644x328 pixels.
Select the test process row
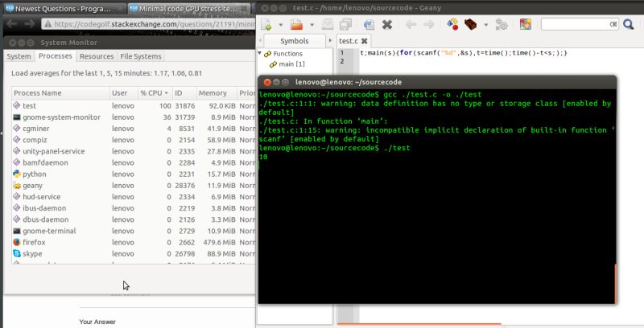tap(134, 106)
